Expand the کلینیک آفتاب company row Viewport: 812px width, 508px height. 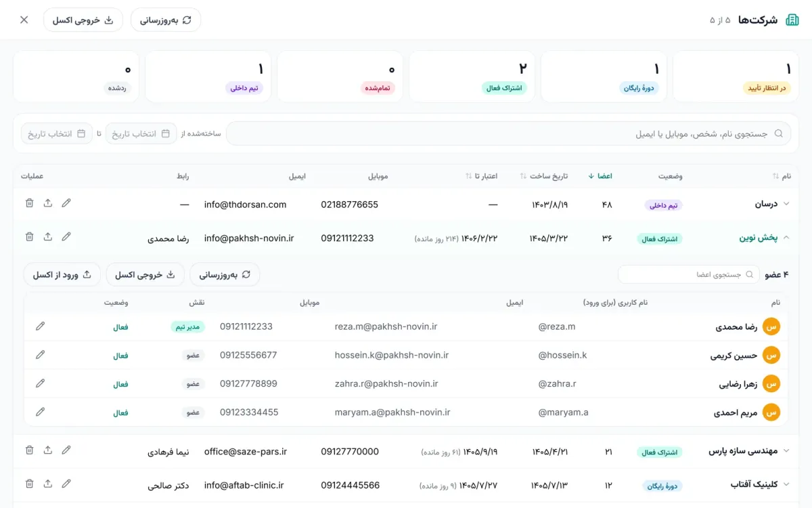(x=786, y=485)
